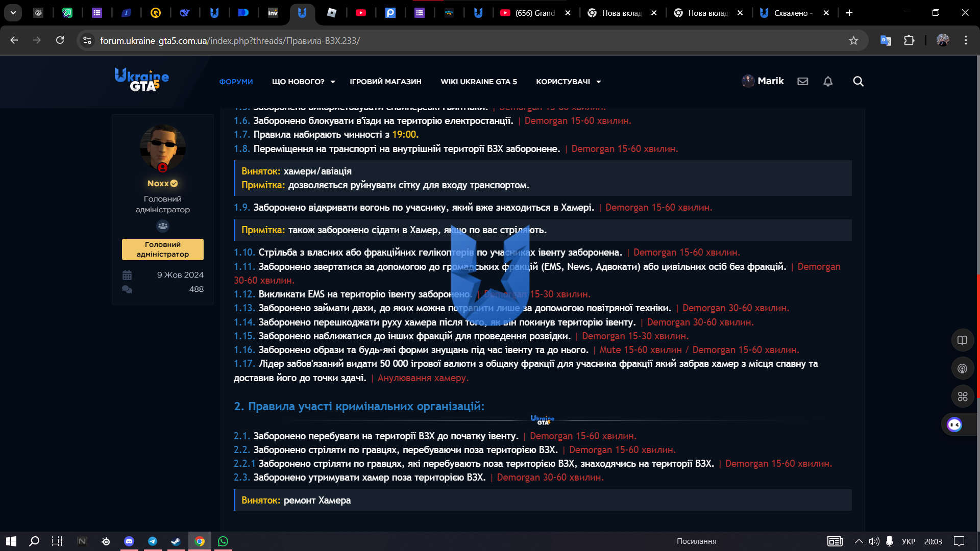Open the ЩО НОВОГО? navigation item
The width and height of the screenshot is (980, 551).
pyautogui.click(x=298, y=82)
